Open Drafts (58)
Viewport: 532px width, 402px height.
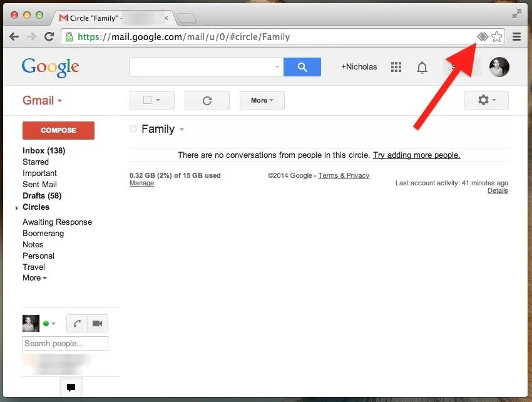[x=42, y=195]
